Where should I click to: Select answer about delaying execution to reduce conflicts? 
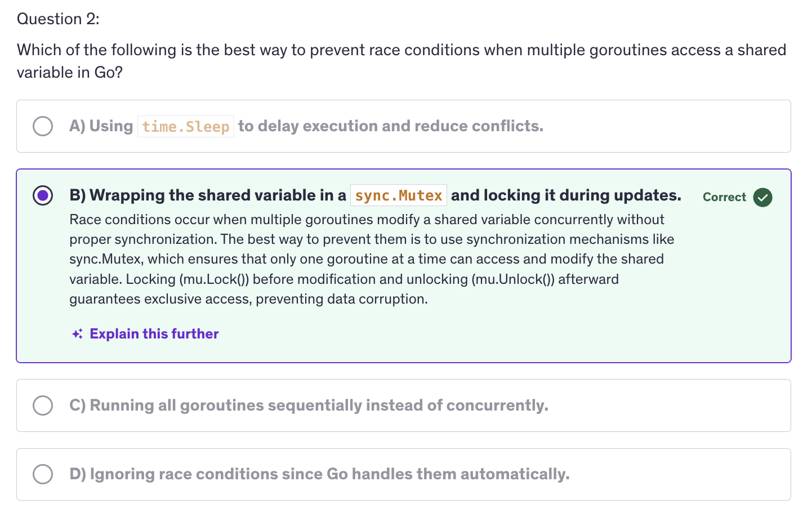coord(404,126)
